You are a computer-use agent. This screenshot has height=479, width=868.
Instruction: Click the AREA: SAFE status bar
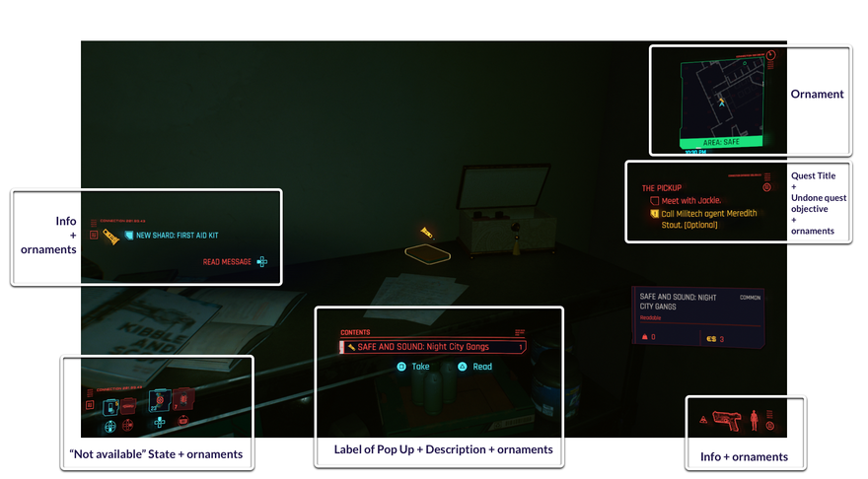pos(721,142)
